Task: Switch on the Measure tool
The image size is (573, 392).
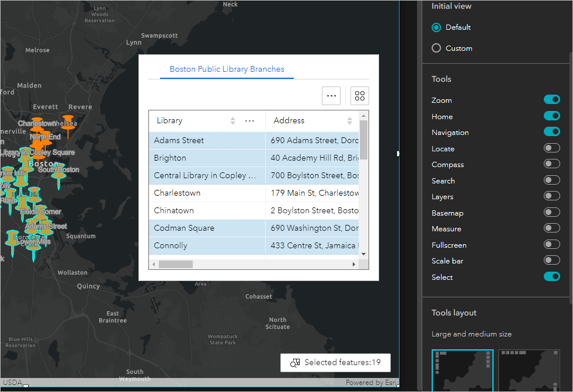Action: tap(552, 228)
